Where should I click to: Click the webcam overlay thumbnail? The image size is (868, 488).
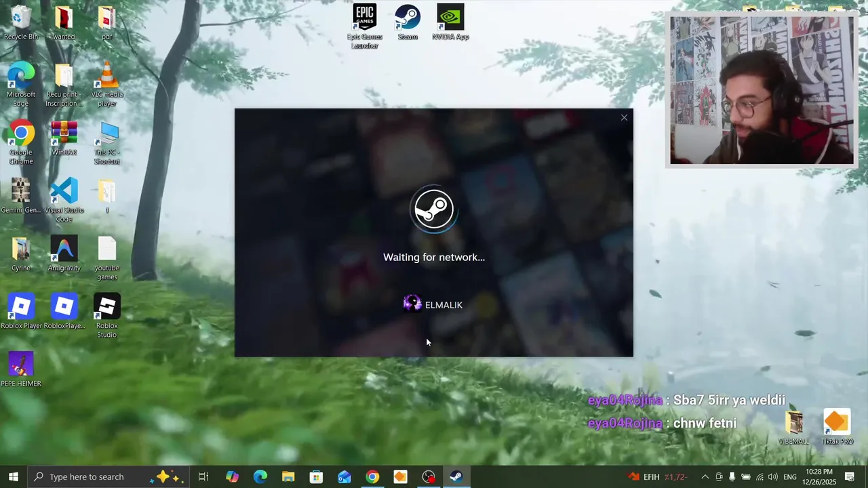click(762, 90)
